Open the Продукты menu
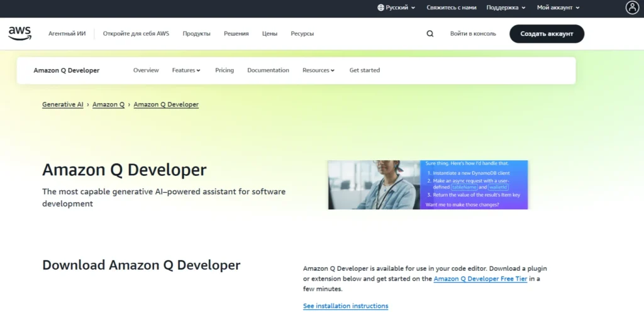Screen dimensions: 644x318 click(x=196, y=34)
